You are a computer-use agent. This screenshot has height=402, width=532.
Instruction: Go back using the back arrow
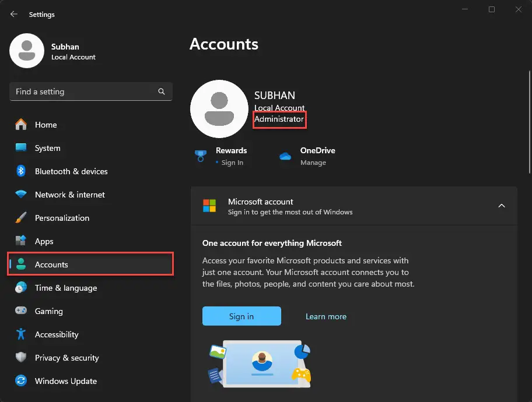click(14, 14)
